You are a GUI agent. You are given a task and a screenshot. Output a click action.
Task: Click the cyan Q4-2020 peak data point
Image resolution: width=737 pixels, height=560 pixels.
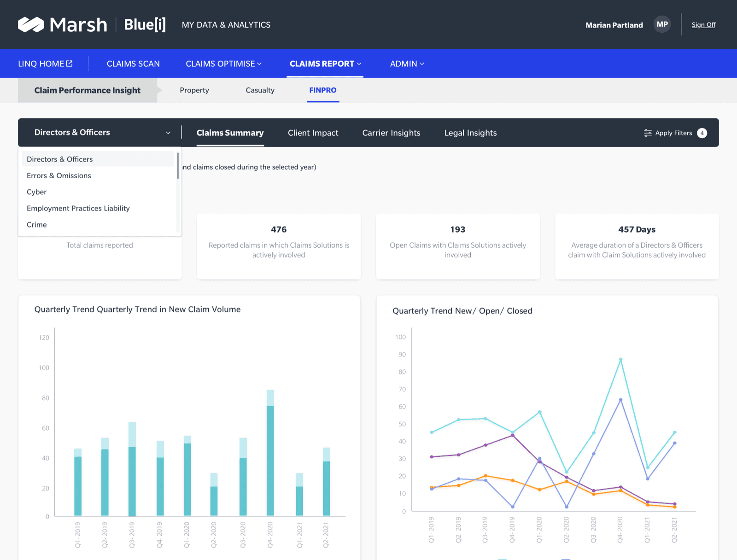tap(620, 359)
